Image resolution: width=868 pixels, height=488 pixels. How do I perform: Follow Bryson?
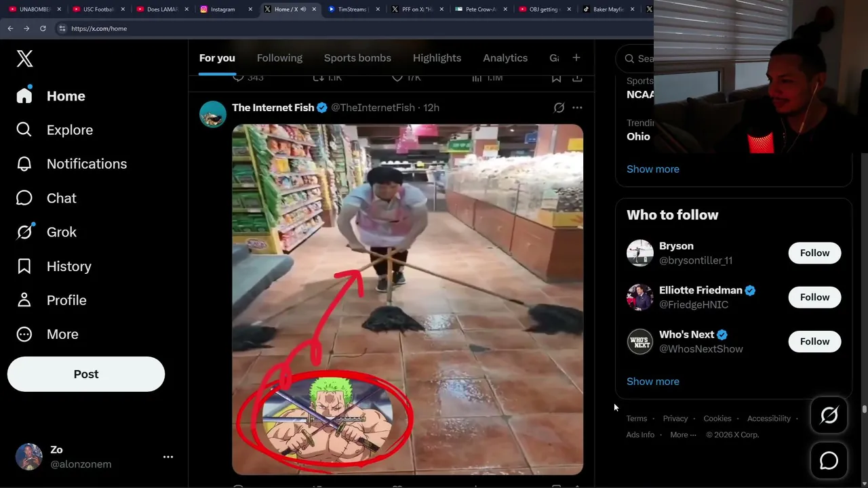click(x=814, y=253)
